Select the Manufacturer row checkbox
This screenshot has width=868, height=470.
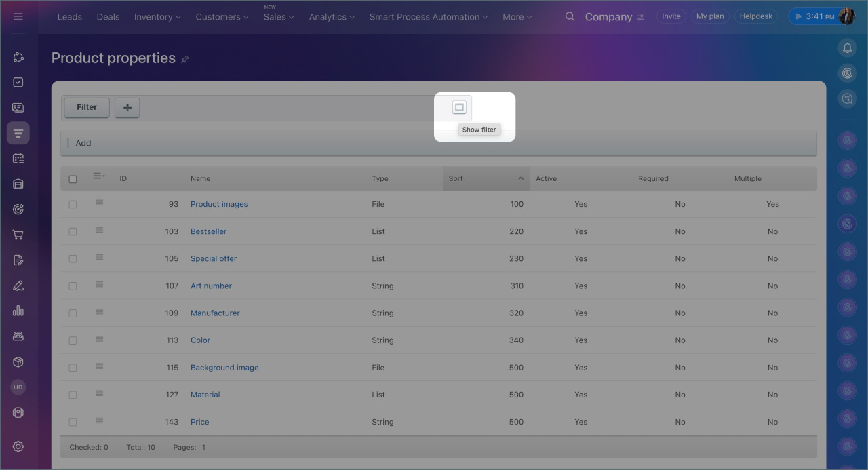[x=73, y=313]
